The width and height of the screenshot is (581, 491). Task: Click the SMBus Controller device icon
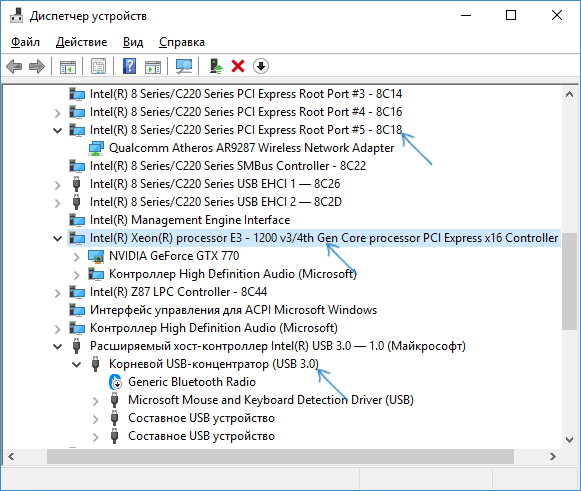pos(77,166)
